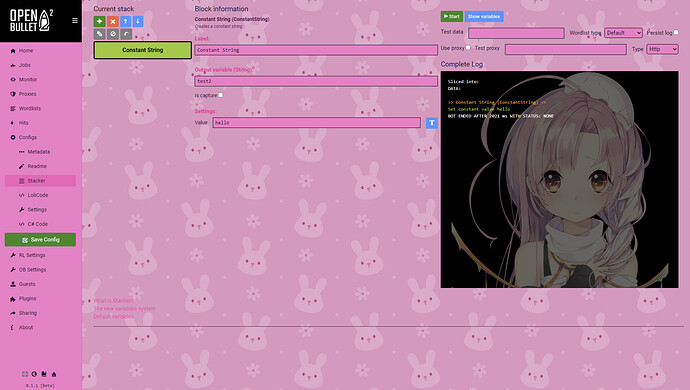Click the gray undo arrow icon
Image resolution: width=690 pixels, height=390 pixels.
[126, 33]
